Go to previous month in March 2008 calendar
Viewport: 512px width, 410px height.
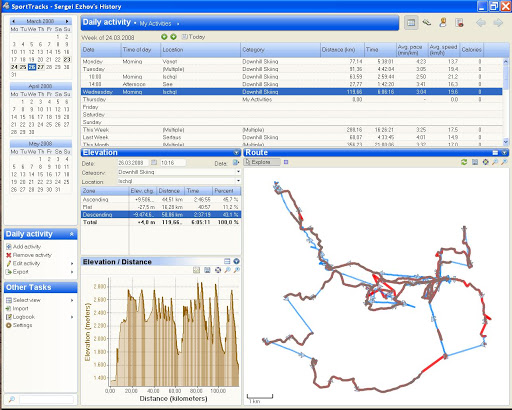coord(13,21)
